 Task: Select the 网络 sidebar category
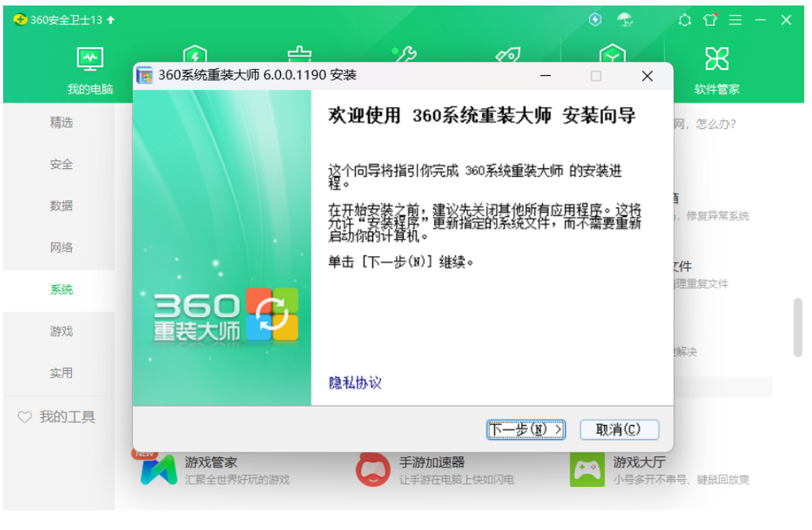pyautogui.click(x=61, y=247)
